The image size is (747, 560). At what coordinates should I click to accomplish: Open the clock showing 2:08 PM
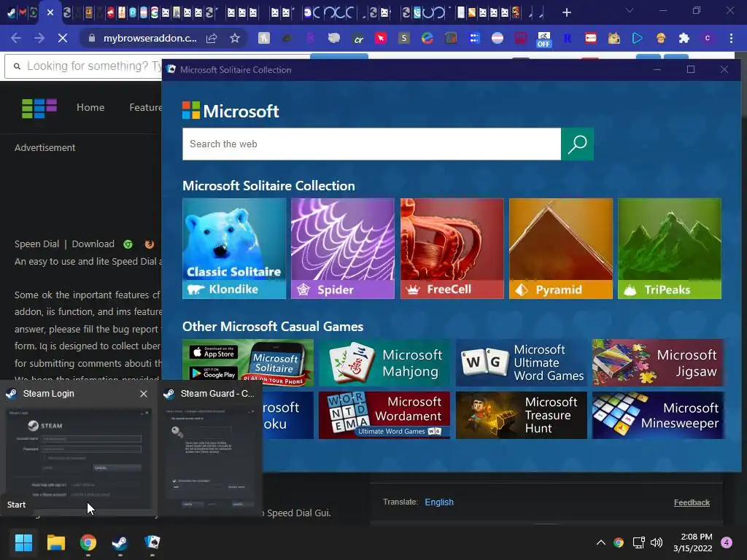pos(693,542)
